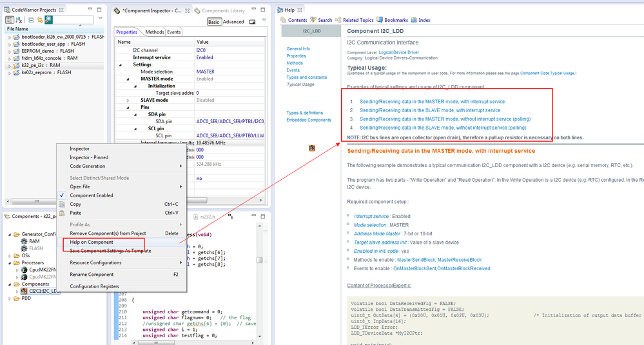Click the view layout icon beside Advanced
Image resolution: width=644 pixels, height=345 pixels.
252,22
